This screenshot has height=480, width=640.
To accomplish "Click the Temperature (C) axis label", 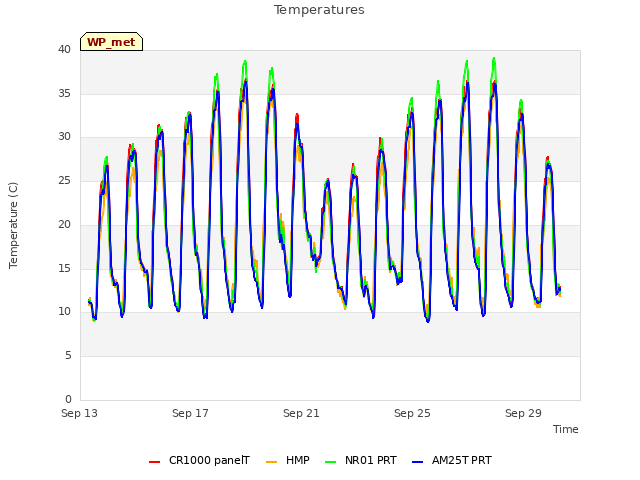I will (x=13, y=225).
